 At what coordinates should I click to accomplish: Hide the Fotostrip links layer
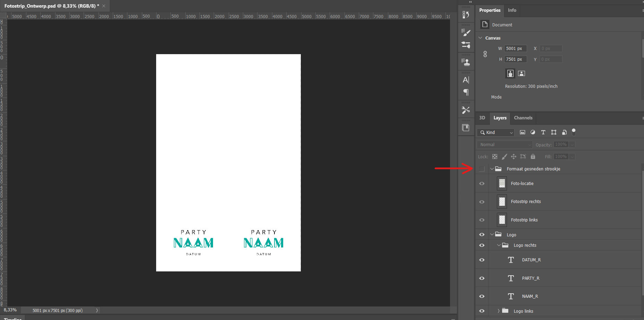coord(482,220)
